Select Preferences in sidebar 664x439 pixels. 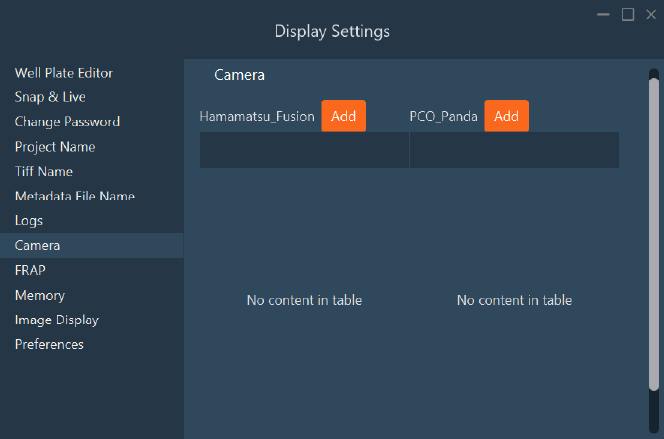(49, 345)
